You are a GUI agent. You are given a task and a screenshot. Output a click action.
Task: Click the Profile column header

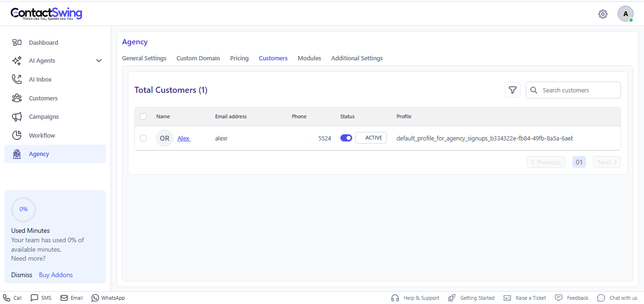click(404, 116)
